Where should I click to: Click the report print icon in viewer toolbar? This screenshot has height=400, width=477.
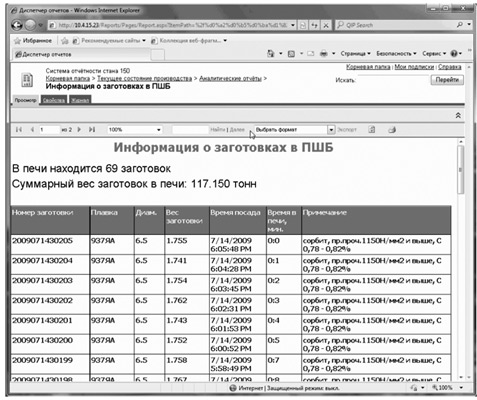pyautogui.click(x=392, y=130)
